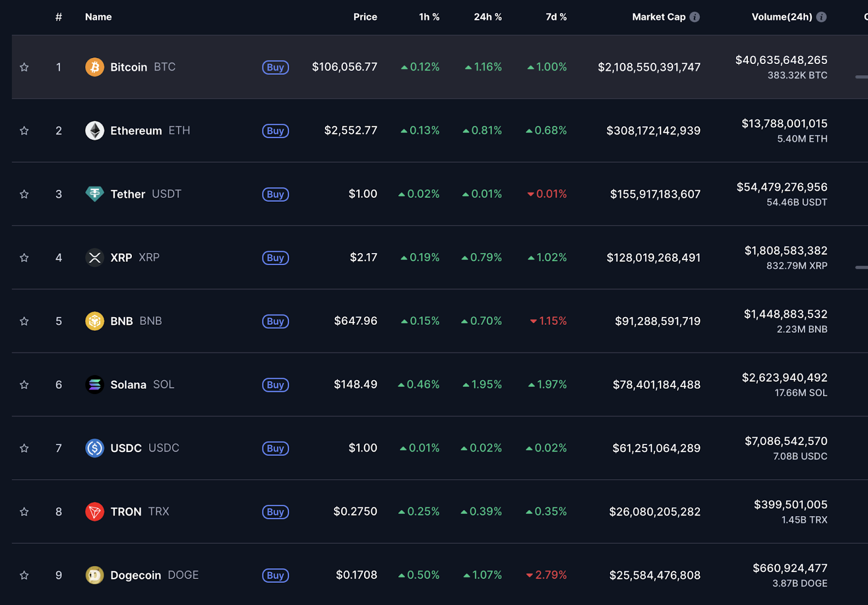Click TRON price $0.2750

(x=355, y=511)
